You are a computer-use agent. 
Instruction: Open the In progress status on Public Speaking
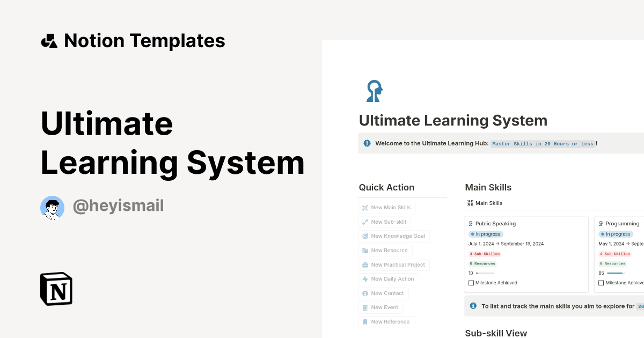click(x=486, y=234)
